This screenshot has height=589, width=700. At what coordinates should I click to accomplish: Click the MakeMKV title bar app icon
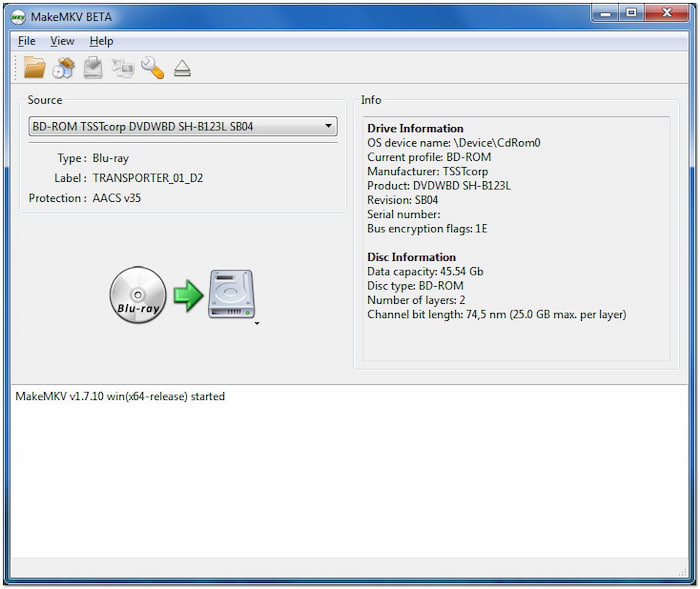pyautogui.click(x=17, y=15)
